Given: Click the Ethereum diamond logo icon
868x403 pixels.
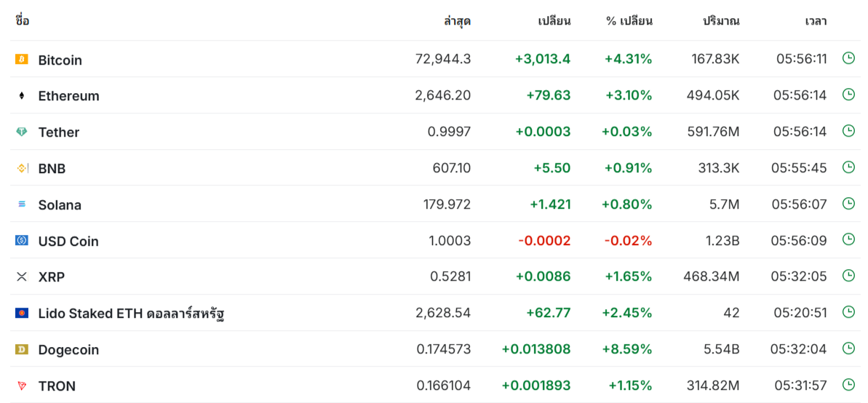Looking at the screenshot, I should (x=22, y=96).
